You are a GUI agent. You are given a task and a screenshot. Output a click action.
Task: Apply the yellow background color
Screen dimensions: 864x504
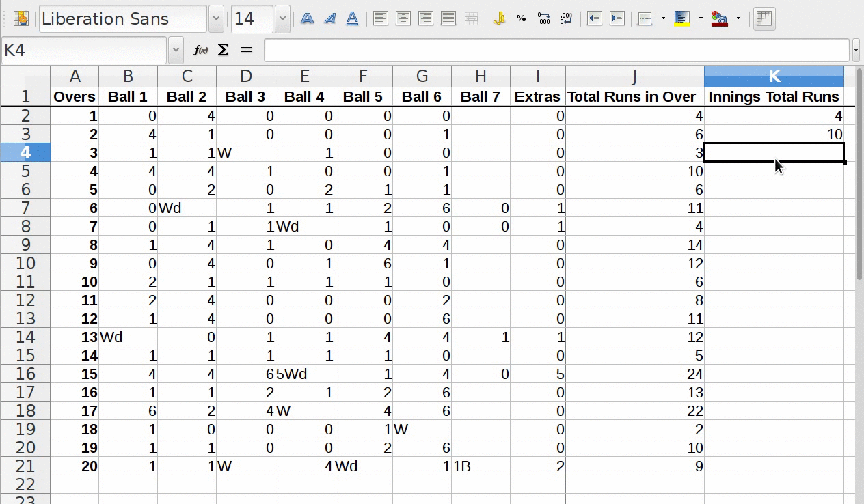[681, 19]
